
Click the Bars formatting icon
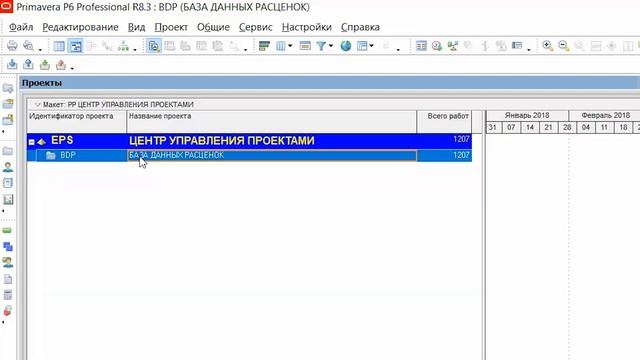click(x=264, y=46)
